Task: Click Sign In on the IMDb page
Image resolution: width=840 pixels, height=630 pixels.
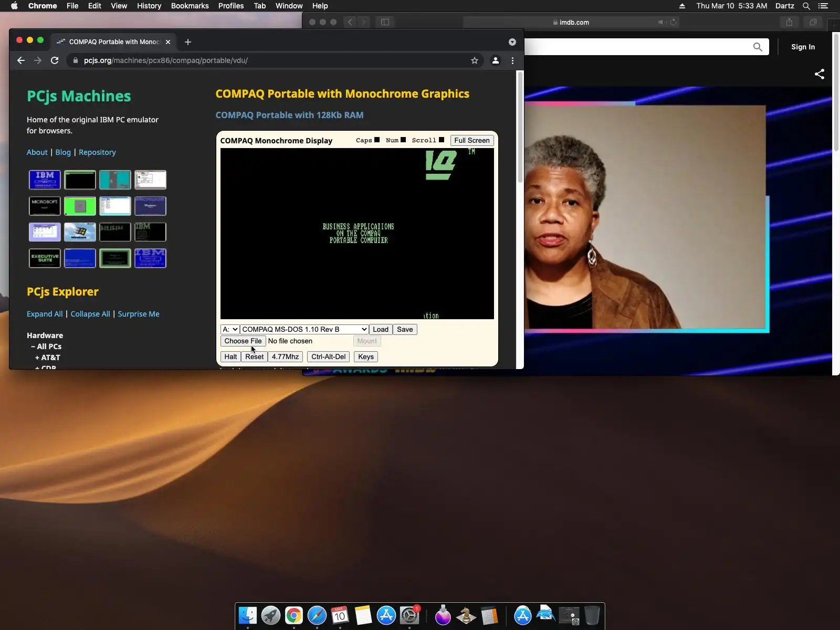Action: point(803,47)
